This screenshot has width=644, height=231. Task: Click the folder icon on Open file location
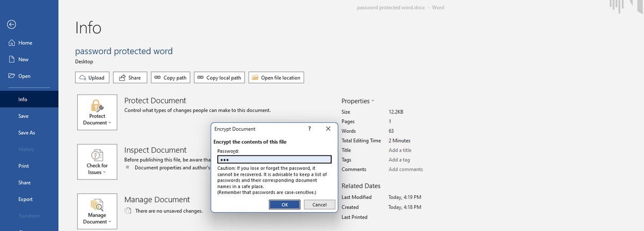(x=254, y=78)
